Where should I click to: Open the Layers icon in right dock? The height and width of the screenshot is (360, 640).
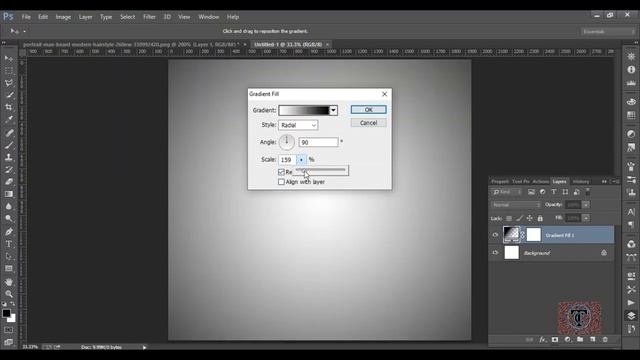click(x=631, y=316)
